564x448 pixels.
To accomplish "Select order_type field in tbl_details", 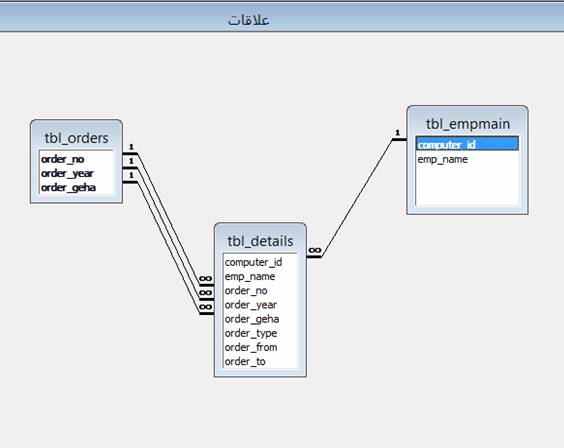I will point(260,333).
